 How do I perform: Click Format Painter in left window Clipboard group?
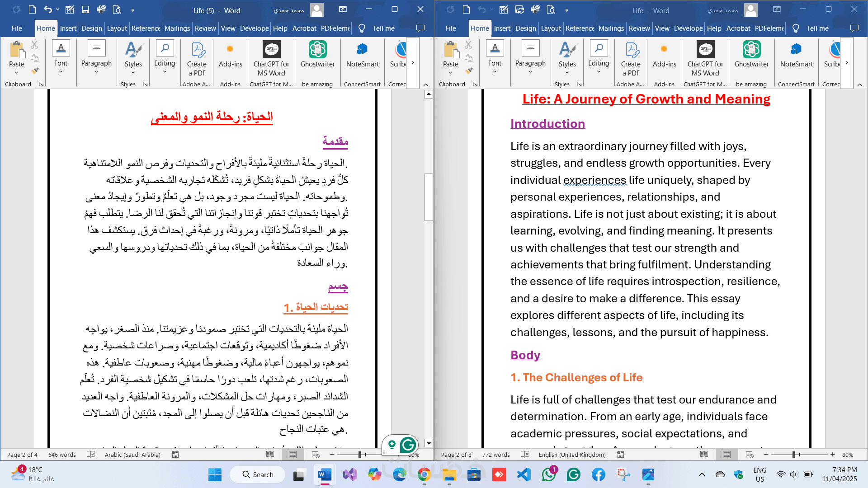35,70
